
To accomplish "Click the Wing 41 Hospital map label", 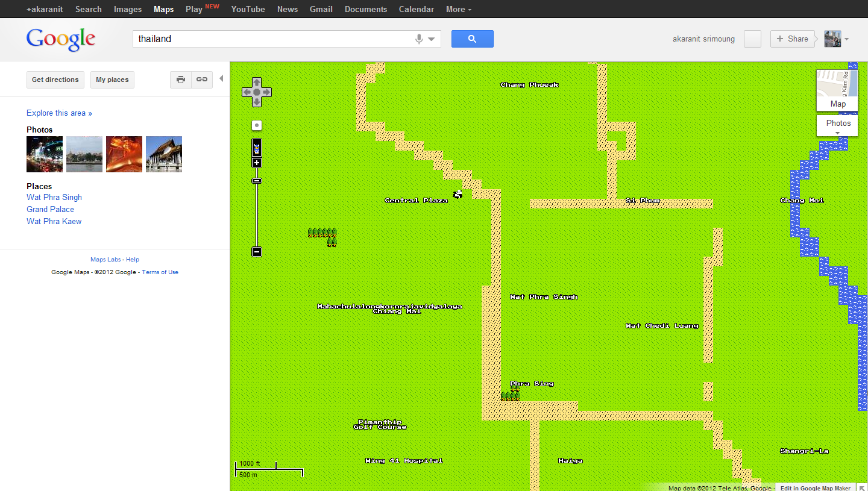I will pyautogui.click(x=404, y=461).
